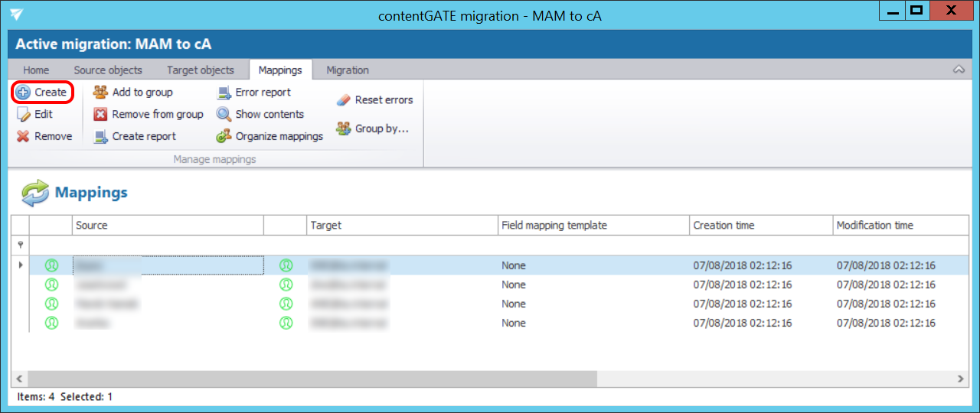This screenshot has width=980, height=413.
Task: Click the Create report icon
Action: (x=100, y=137)
